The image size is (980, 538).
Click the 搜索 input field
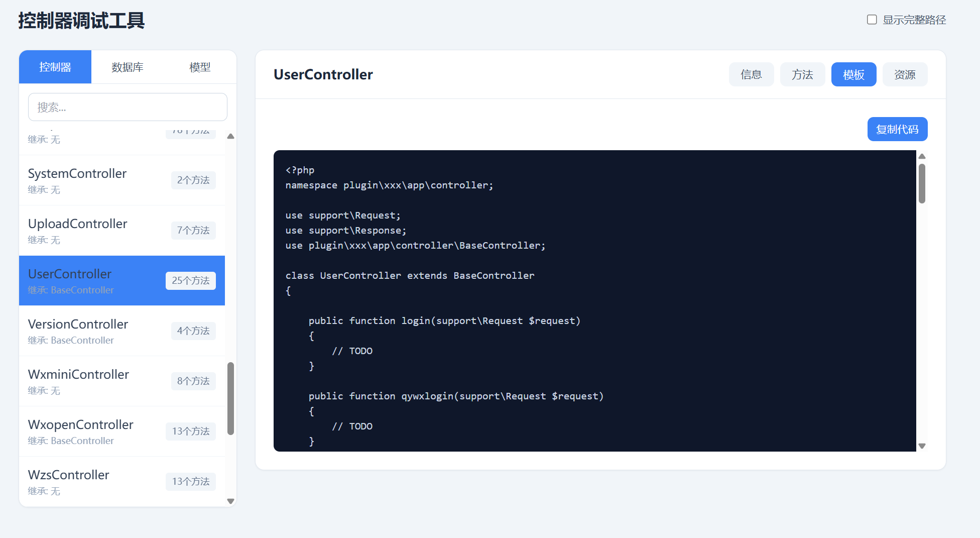point(128,107)
